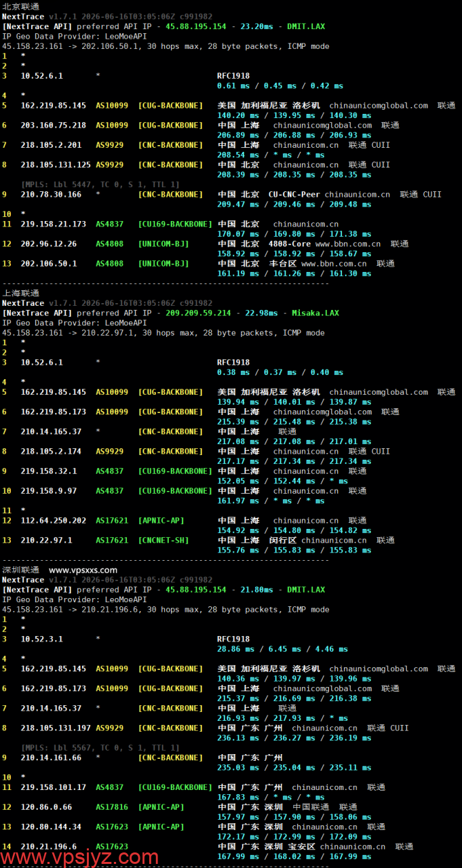462x868 pixels.
Task: Select latency 0.38 ms / 0.37 ms / 0.40 ms
Action: pyautogui.click(x=280, y=372)
